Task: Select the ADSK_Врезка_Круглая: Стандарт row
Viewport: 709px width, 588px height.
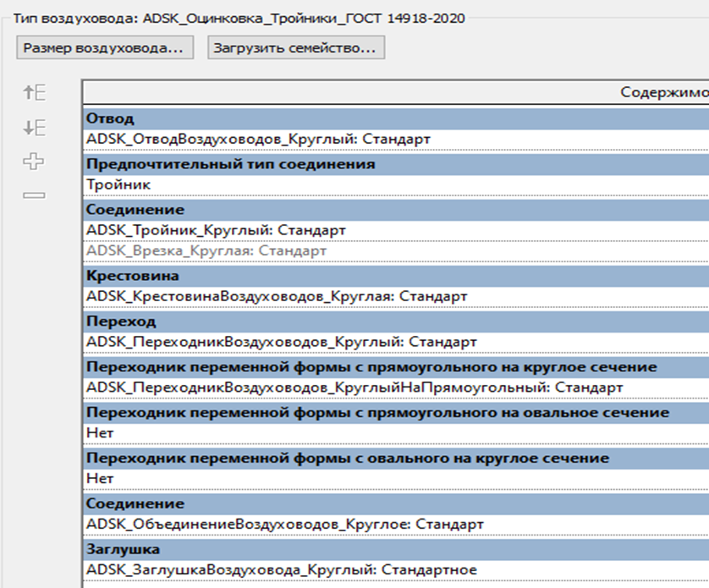Action: tap(396, 250)
